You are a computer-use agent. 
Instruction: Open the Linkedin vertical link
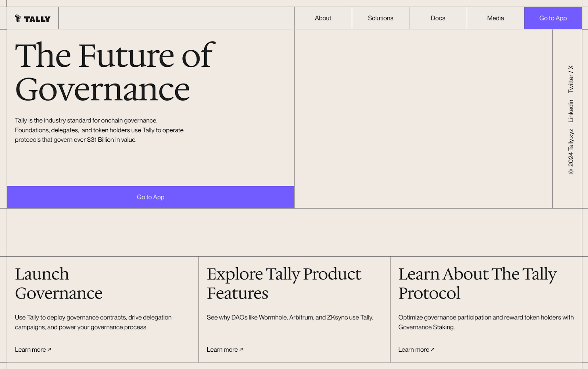[571, 111]
